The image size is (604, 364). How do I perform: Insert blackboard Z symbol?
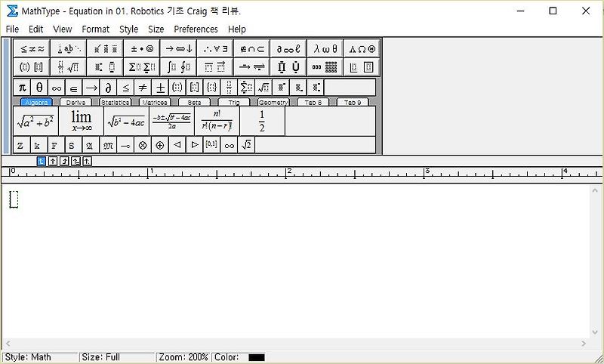(22, 145)
